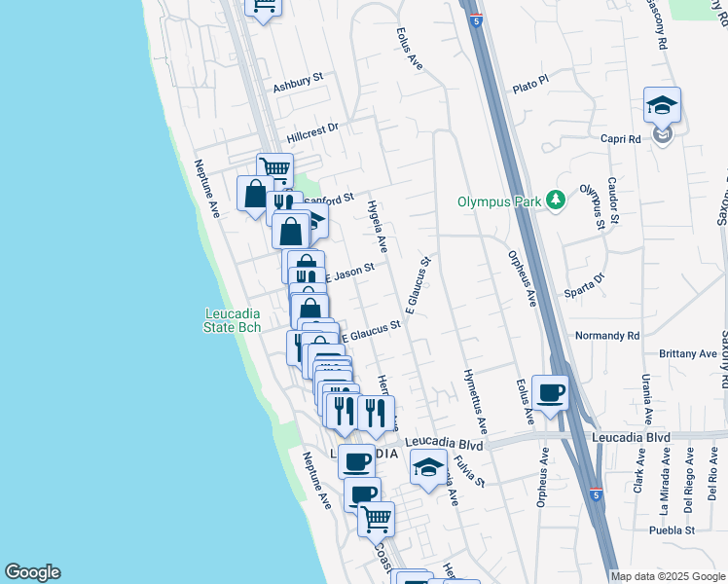This screenshot has height=584, width=728.
Task: Click the Urania Ave street label
Action: tap(647, 399)
